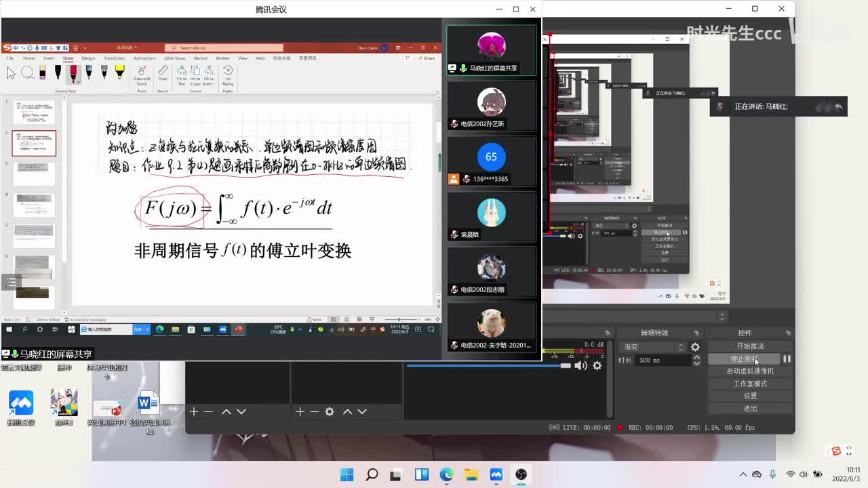Select slide 4 thumbnail in PowerPoint
The height and width of the screenshot is (488, 868).
pyautogui.click(x=34, y=205)
